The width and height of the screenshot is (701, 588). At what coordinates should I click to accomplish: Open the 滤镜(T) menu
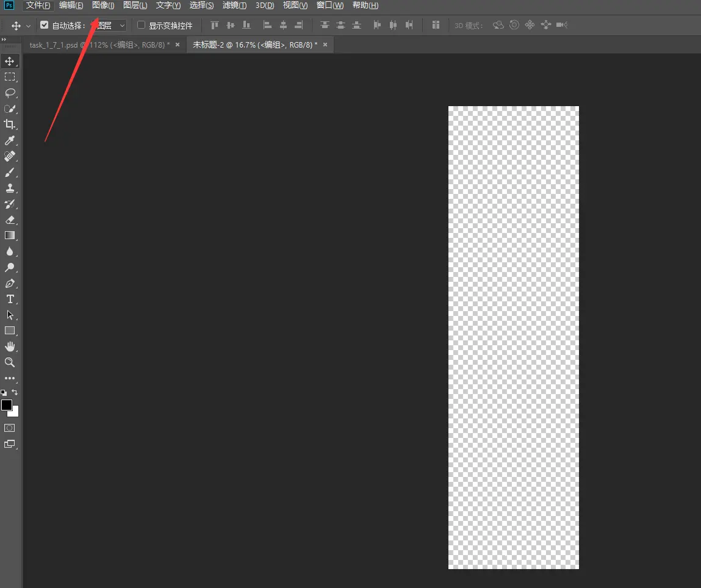235,5
